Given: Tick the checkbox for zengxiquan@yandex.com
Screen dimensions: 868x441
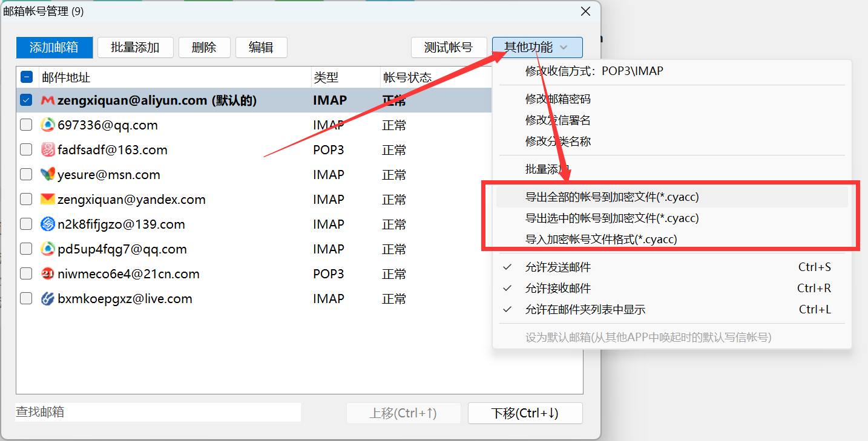Looking at the screenshot, I should pos(27,200).
